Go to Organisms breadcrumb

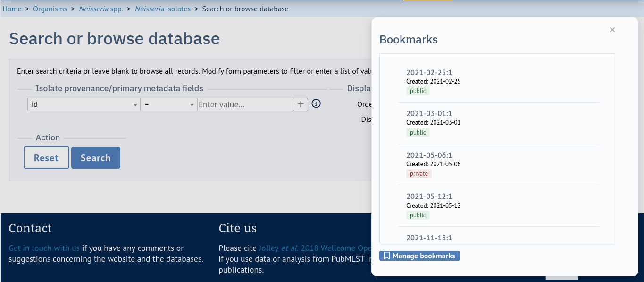click(x=50, y=9)
